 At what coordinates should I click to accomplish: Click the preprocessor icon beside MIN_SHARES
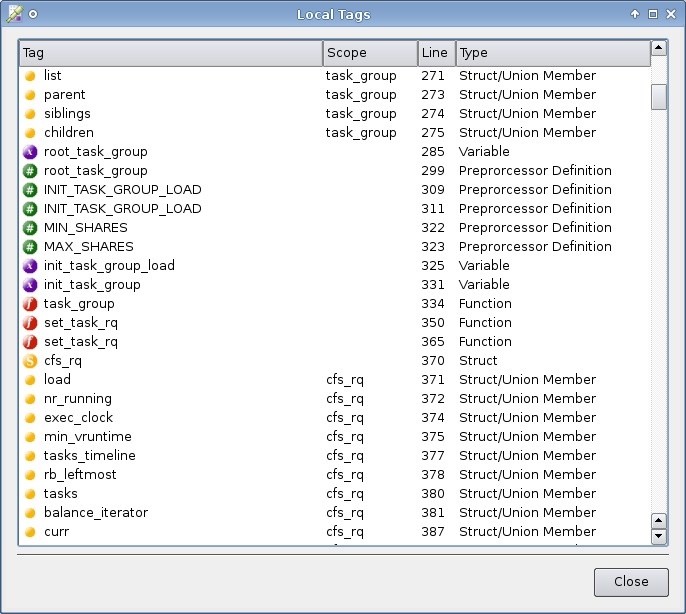30,228
